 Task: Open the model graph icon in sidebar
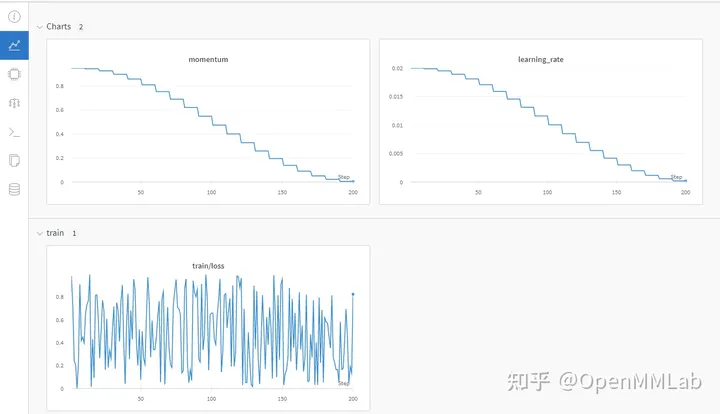point(14,103)
